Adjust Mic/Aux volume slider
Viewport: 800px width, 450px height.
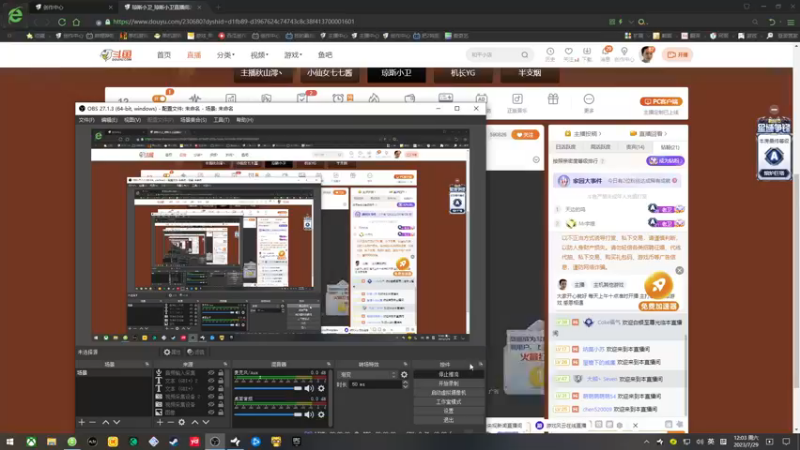click(x=268, y=388)
